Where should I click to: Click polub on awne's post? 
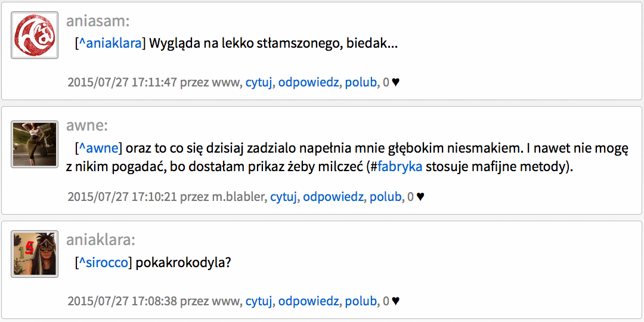tap(385, 197)
